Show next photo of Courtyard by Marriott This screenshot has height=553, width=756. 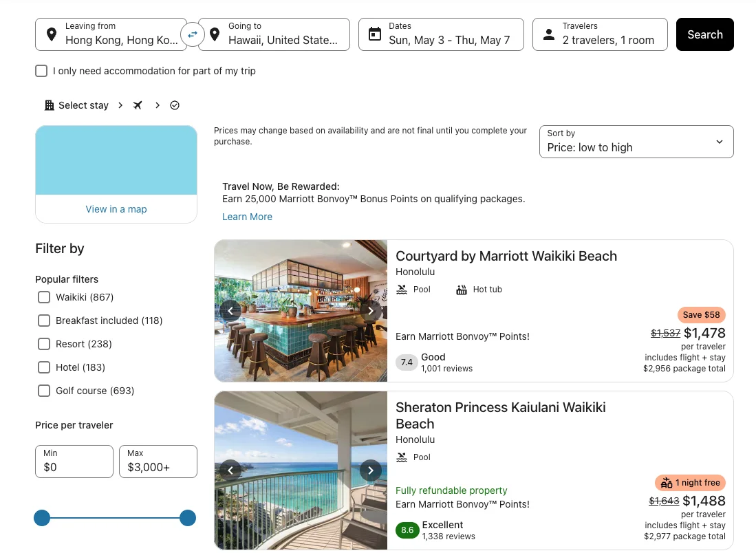pyautogui.click(x=371, y=311)
